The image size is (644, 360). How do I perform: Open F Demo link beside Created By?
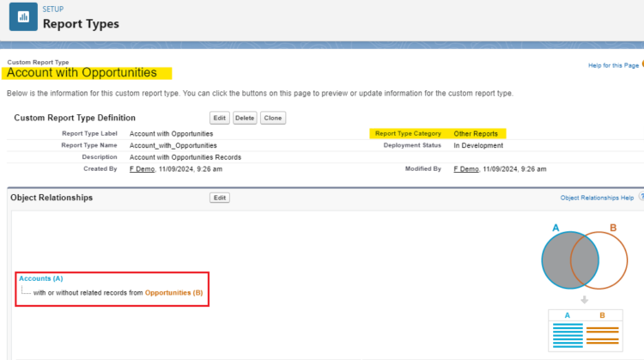pyautogui.click(x=143, y=169)
